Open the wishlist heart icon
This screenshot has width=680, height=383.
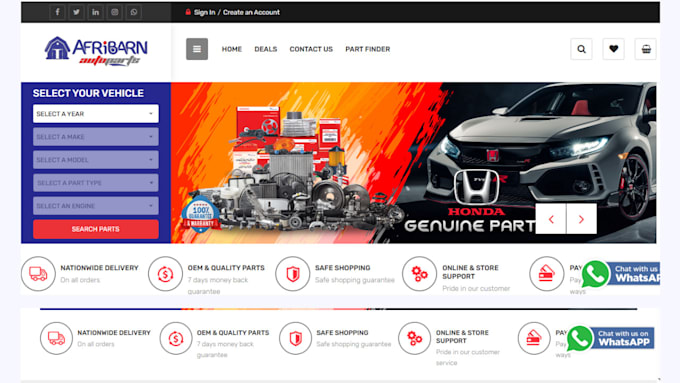[x=614, y=49]
